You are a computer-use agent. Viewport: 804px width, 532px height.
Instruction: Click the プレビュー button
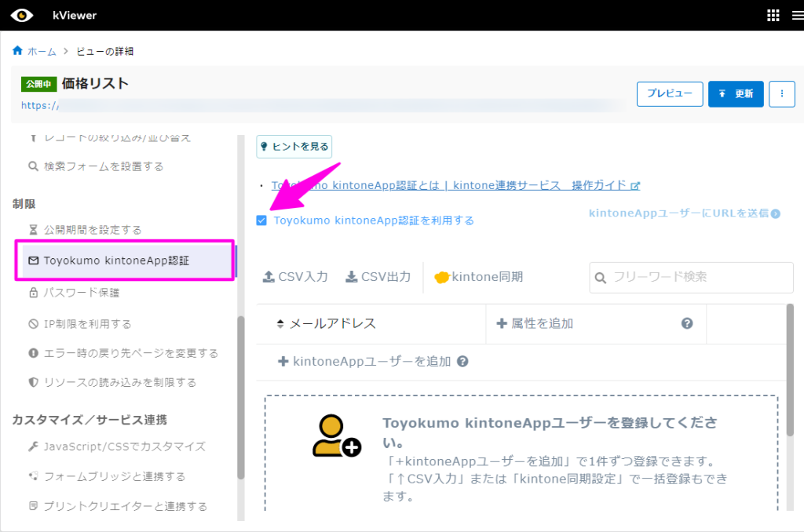click(x=670, y=94)
